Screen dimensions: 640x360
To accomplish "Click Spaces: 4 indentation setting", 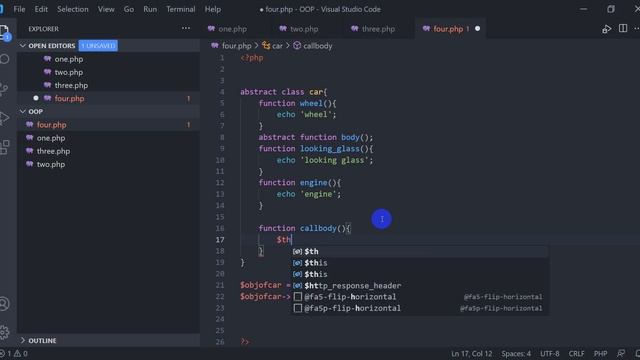I will (x=516, y=353).
